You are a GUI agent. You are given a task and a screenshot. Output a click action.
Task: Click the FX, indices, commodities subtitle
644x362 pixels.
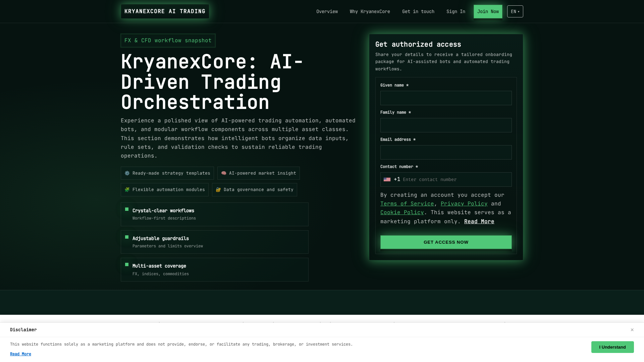tap(160, 274)
